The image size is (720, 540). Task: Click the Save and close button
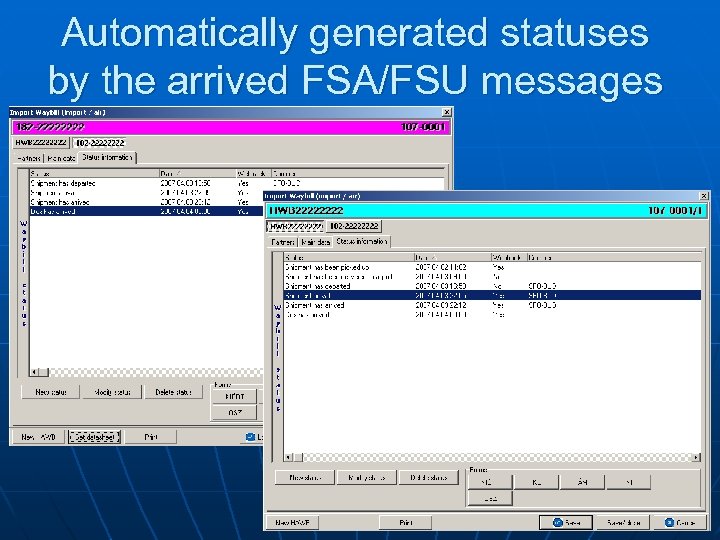[623, 523]
